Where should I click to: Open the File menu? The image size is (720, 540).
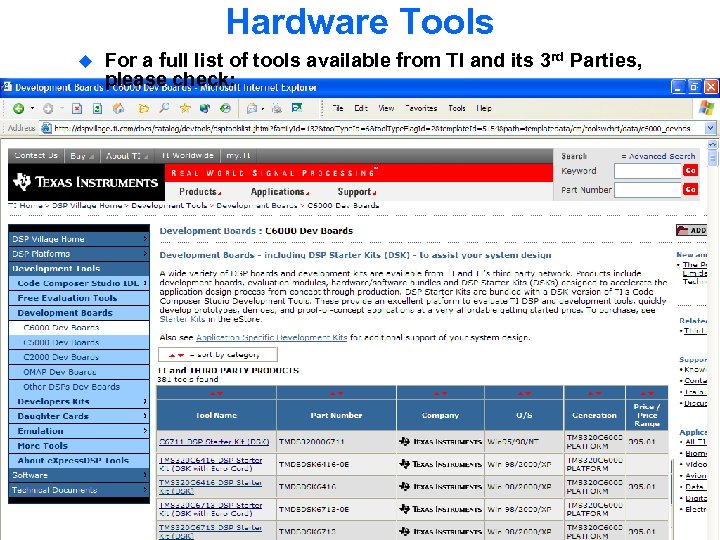pos(338,108)
